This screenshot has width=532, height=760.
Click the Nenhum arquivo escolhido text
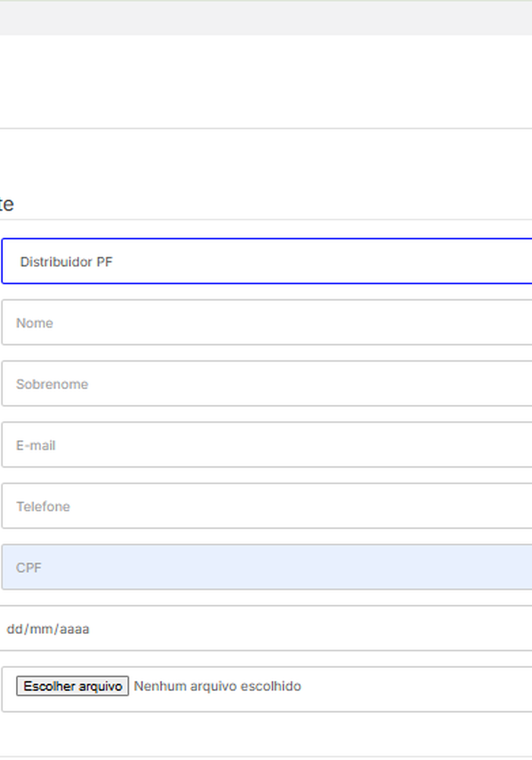click(x=217, y=686)
